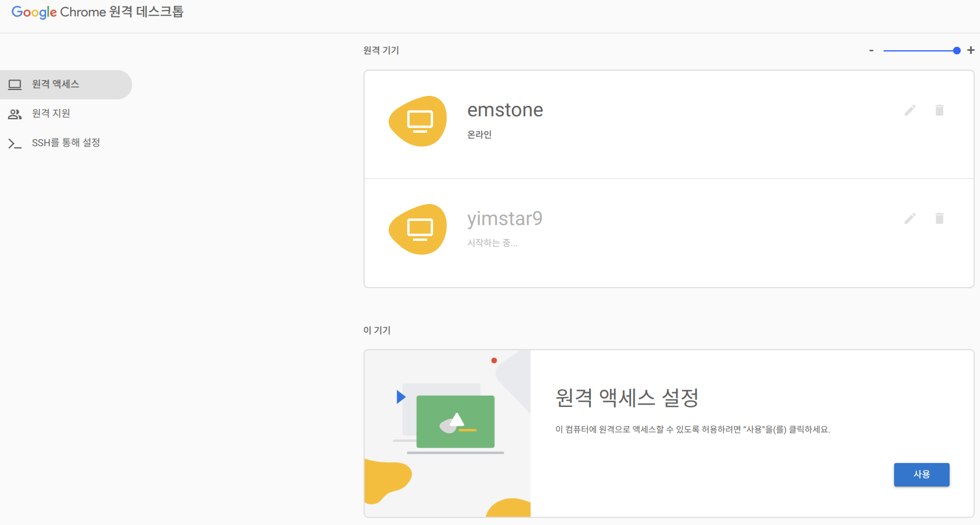Click the 온라인 status under emstone
This screenshot has height=525, width=980.
pos(479,134)
